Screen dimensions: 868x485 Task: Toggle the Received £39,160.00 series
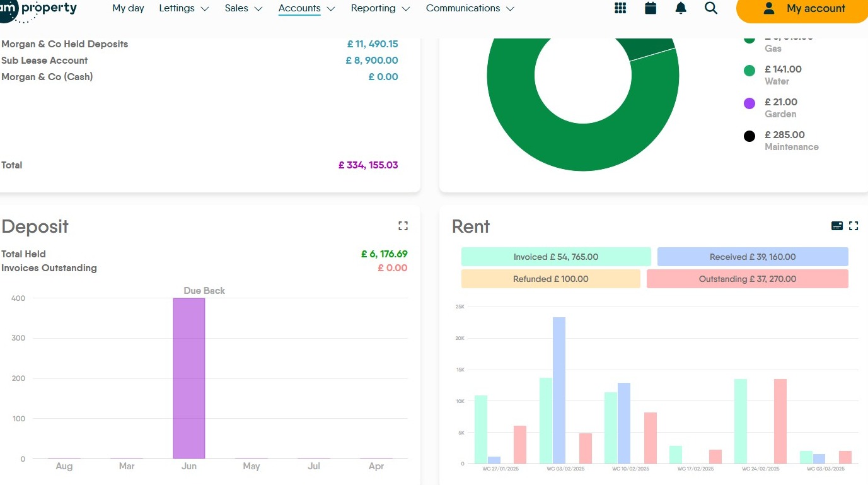coord(752,257)
